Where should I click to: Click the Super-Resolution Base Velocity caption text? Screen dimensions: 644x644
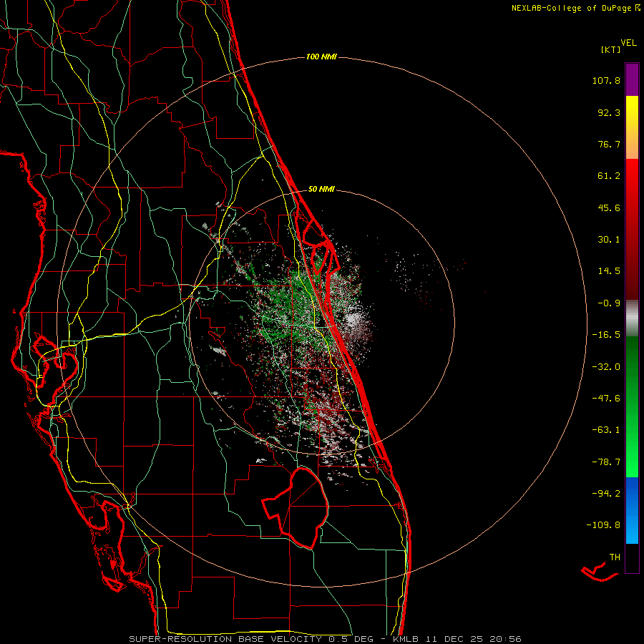point(326,639)
